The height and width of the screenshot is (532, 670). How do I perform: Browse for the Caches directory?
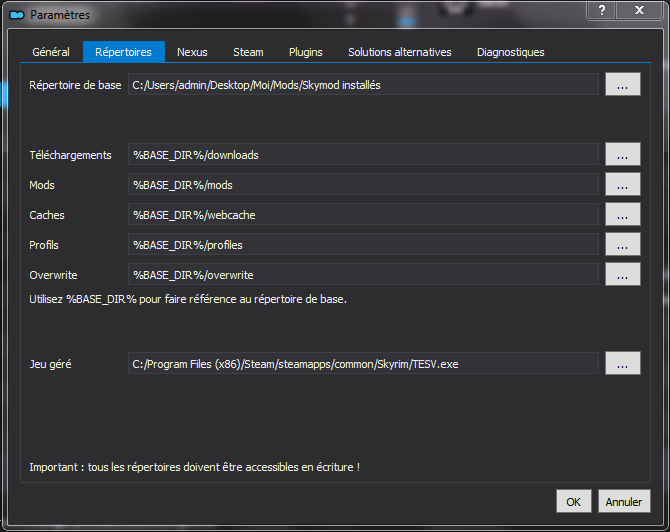pos(623,214)
